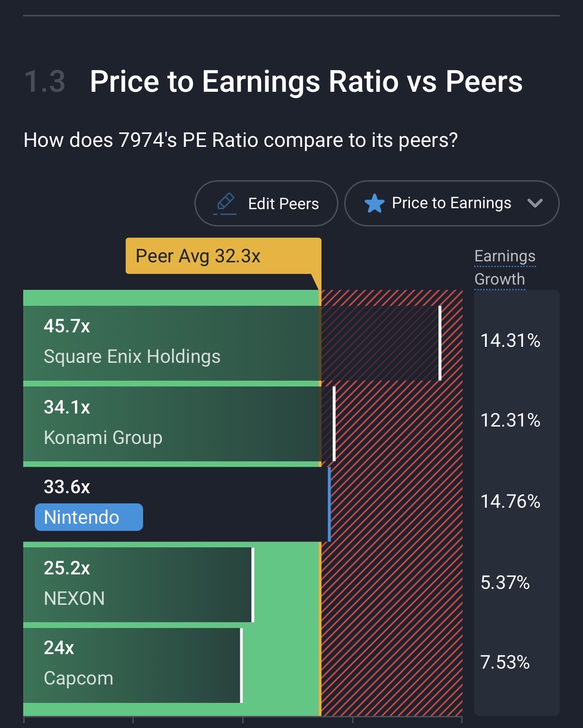Click Nintendo's 14.76% earnings growth value
The height and width of the screenshot is (728, 583).
point(510,501)
